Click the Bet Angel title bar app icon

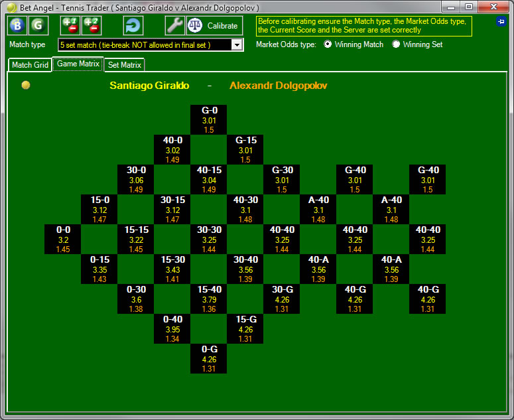point(11,7)
